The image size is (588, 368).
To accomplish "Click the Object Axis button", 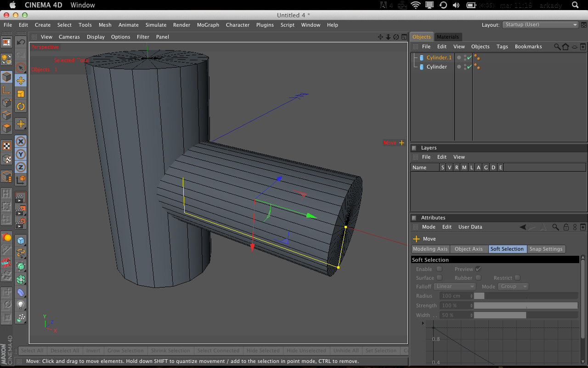I will (x=469, y=249).
